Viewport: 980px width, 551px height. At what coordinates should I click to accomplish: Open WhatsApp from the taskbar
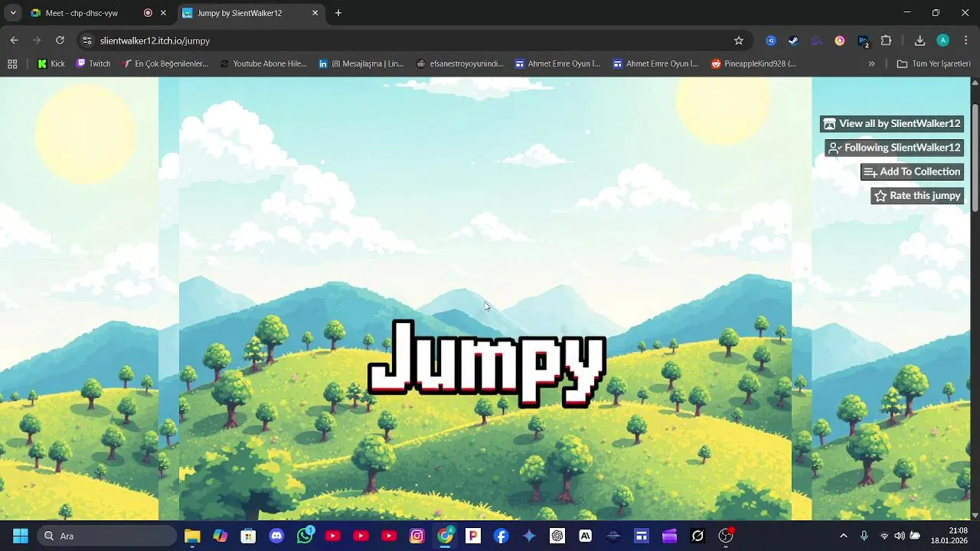[x=305, y=536]
